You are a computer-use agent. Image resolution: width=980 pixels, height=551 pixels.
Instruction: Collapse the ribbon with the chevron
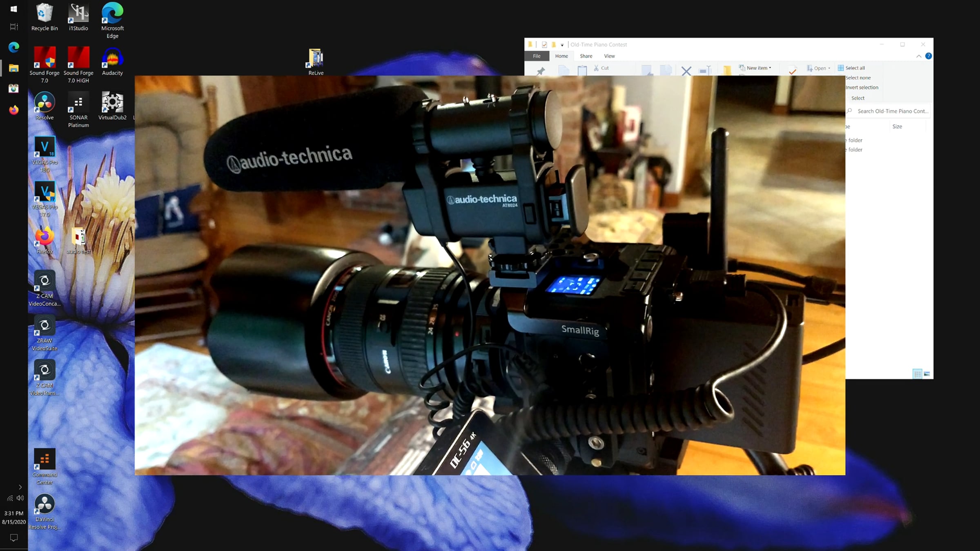pyautogui.click(x=918, y=56)
